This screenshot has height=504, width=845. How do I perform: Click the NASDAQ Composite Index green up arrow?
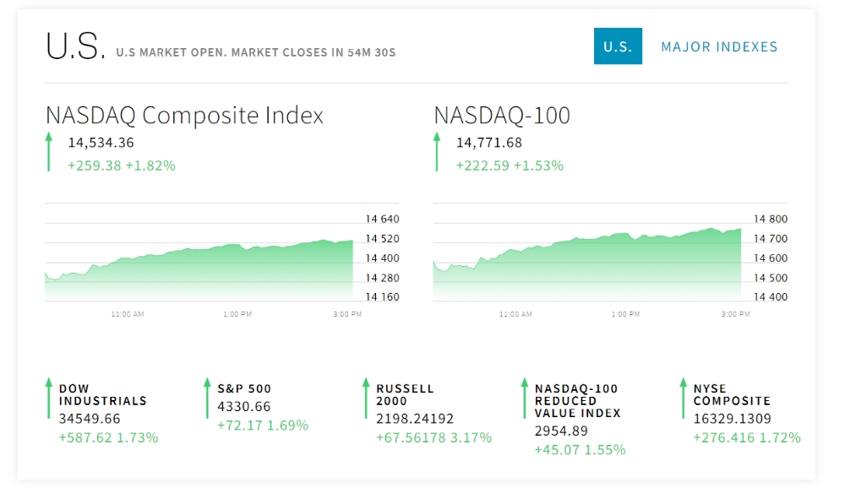[x=49, y=152]
